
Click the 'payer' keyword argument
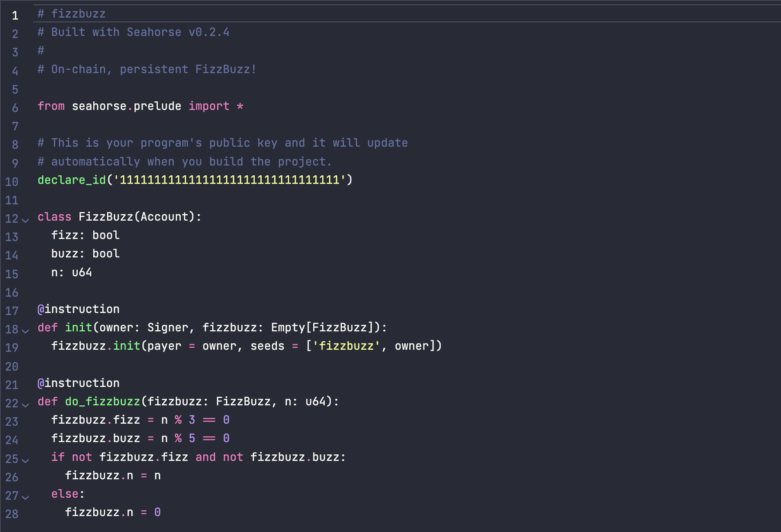pyautogui.click(x=164, y=346)
